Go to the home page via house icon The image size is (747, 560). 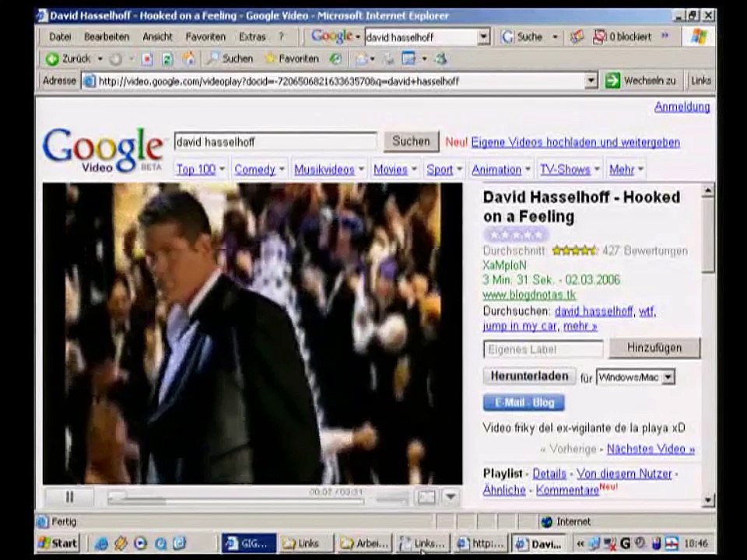pyautogui.click(x=188, y=58)
